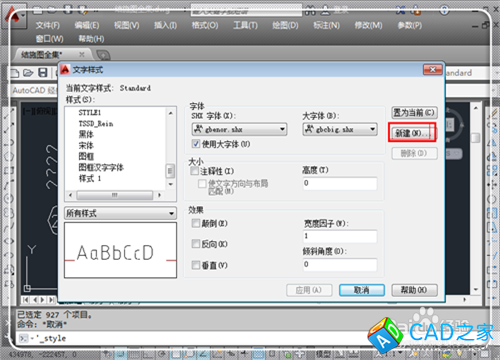Click the Save disk icon in toolbar
This screenshot has height=360, width=500.
pyautogui.click(x=43, y=73)
